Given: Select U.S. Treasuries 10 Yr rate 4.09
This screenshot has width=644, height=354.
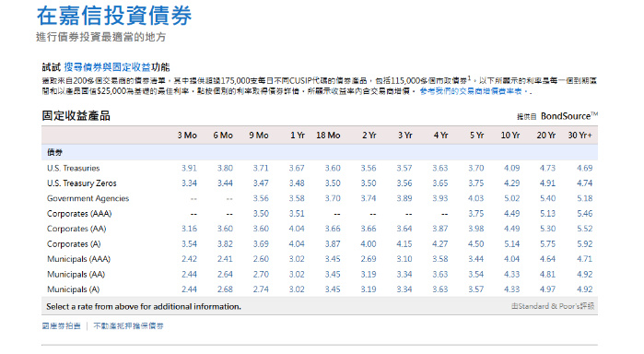Looking at the screenshot, I should [511, 168].
